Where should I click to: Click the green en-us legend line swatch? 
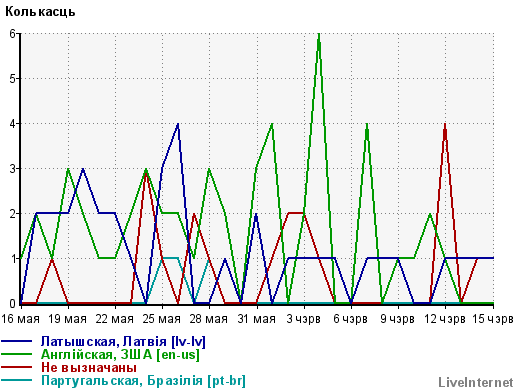point(17,355)
